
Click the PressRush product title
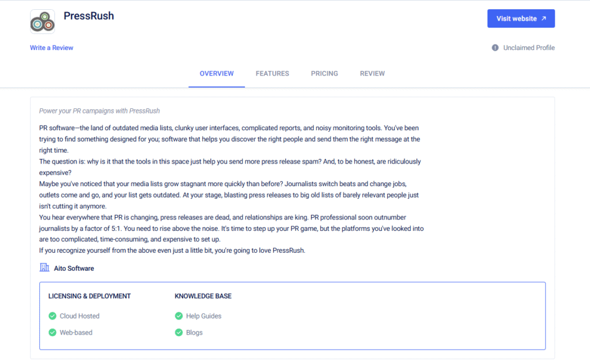[x=89, y=16]
